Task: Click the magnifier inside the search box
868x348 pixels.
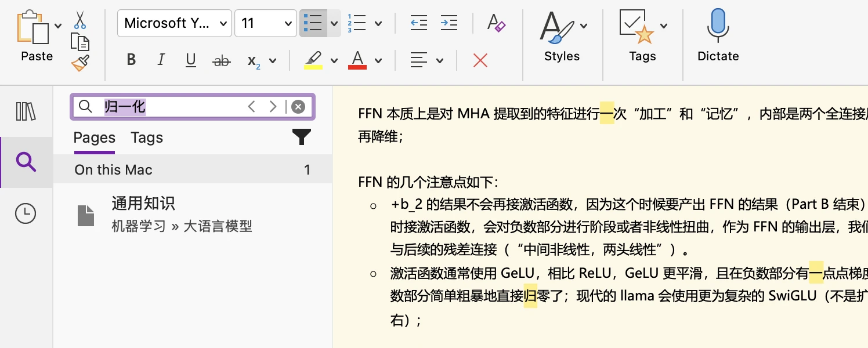Action: (85, 106)
